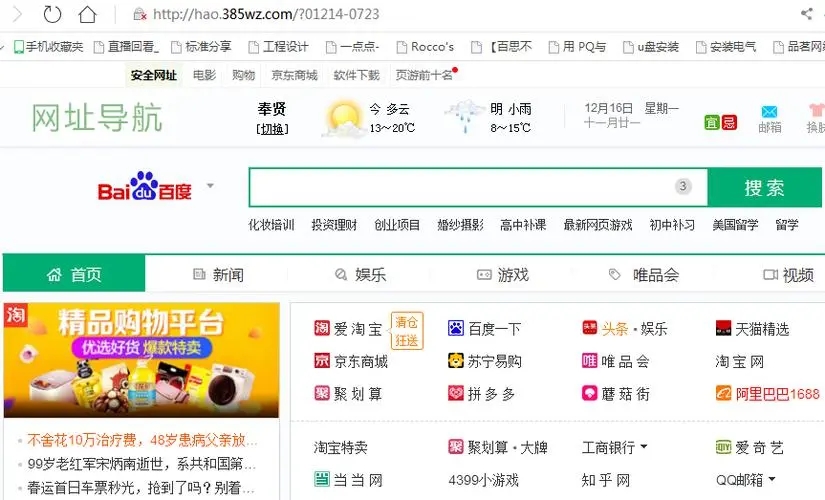
Task: Click the 拼多多 icon
Action: [456, 393]
